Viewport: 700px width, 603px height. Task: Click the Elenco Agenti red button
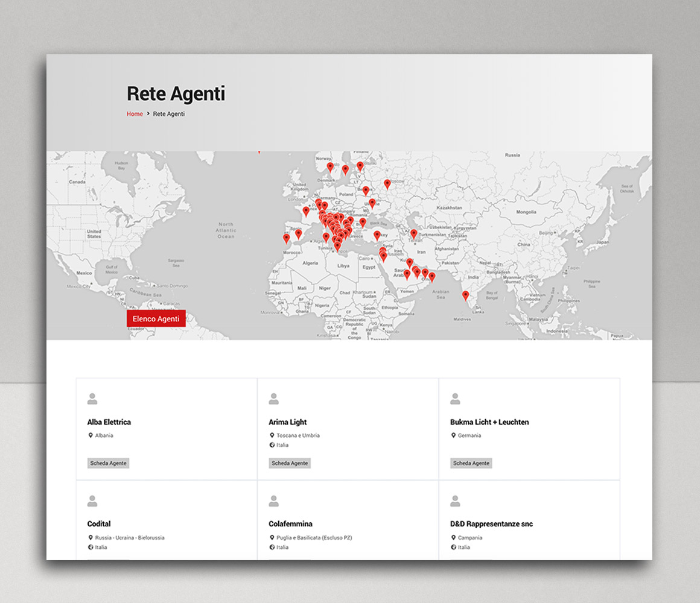point(156,318)
